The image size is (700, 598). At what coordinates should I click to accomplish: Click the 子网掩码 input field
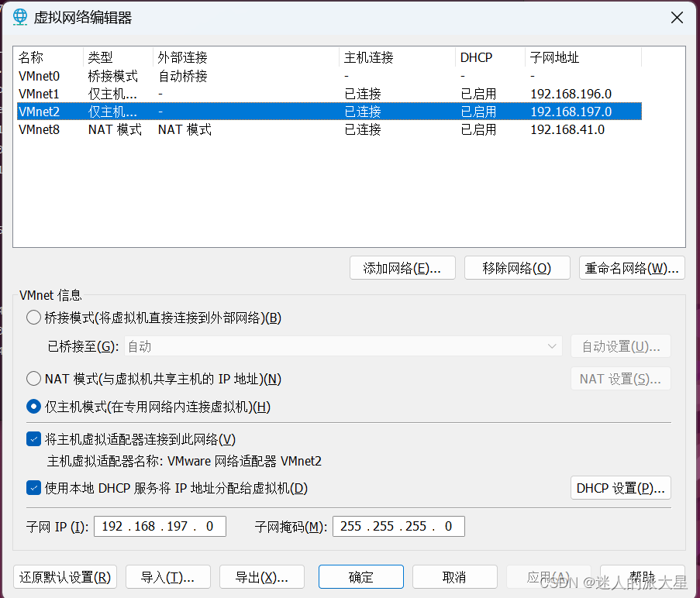[x=398, y=526]
